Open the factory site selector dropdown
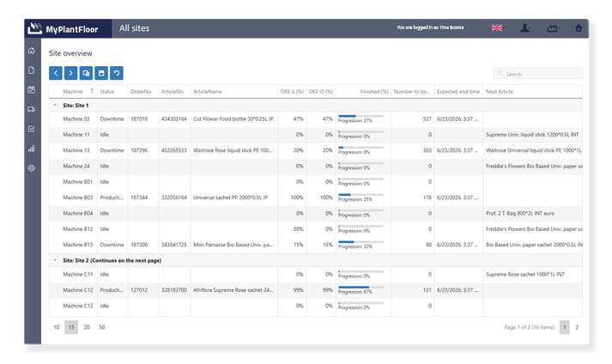612x364 pixels. click(x=553, y=28)
